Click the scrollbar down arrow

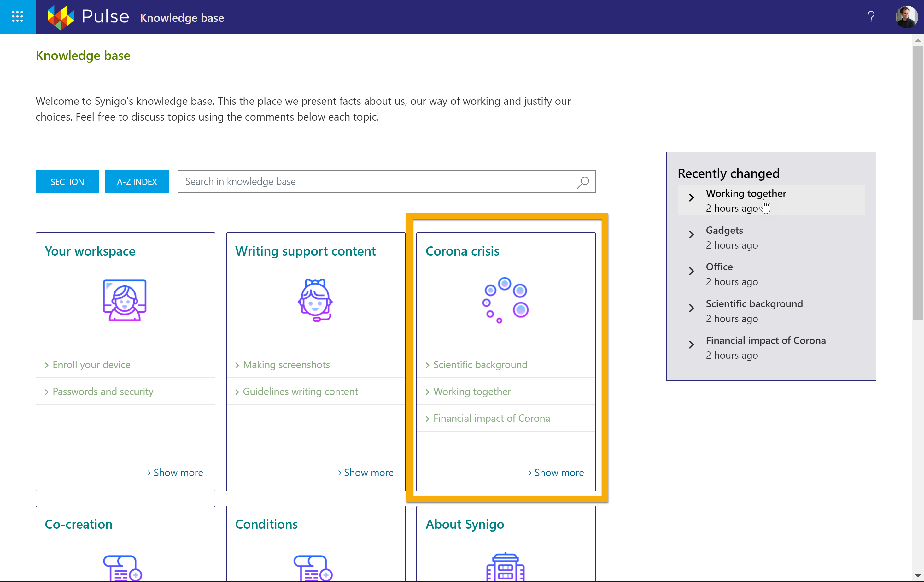(x=917, y=576)
